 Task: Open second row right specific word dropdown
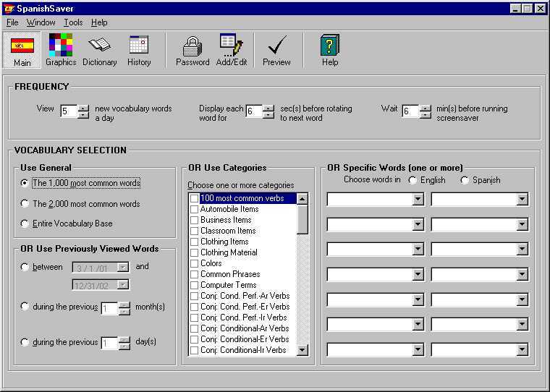pyautogui.click(x=522, y=224)
